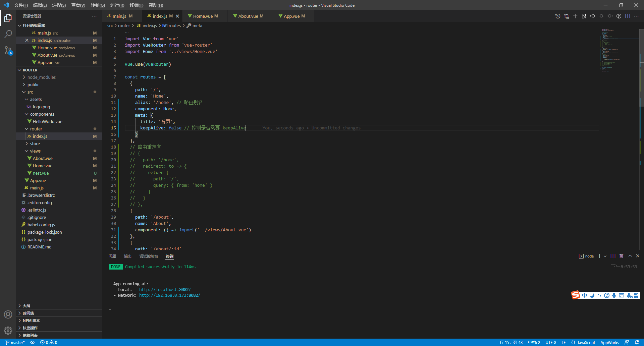Expand the node_modules folder
The image size is (644, 346).
point(59,77)
